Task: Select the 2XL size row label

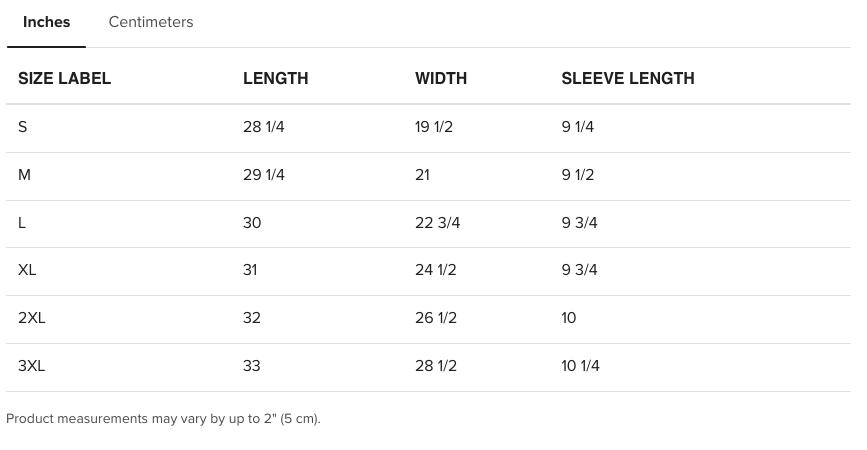Action: point(32,318)
